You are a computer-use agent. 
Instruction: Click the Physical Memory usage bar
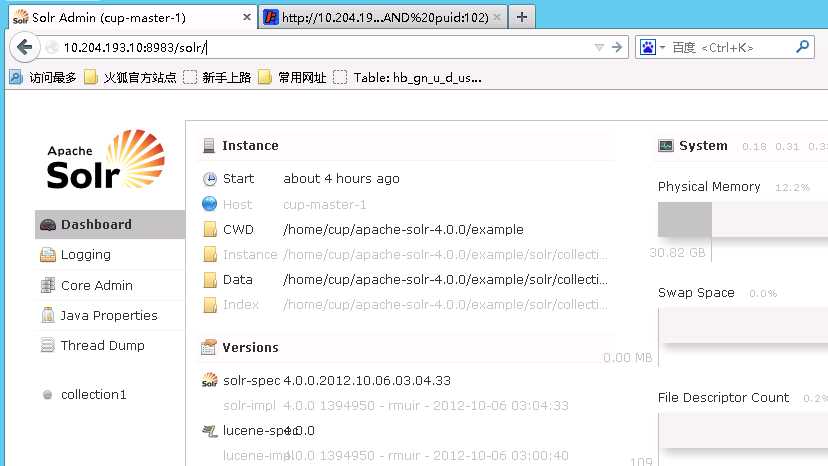742,219
